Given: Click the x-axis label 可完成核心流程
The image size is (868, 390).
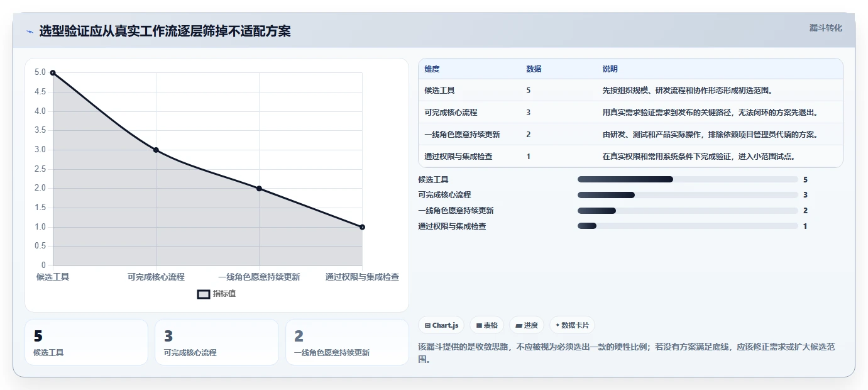Looking at the screenshot, I should [x=156, y=277].
